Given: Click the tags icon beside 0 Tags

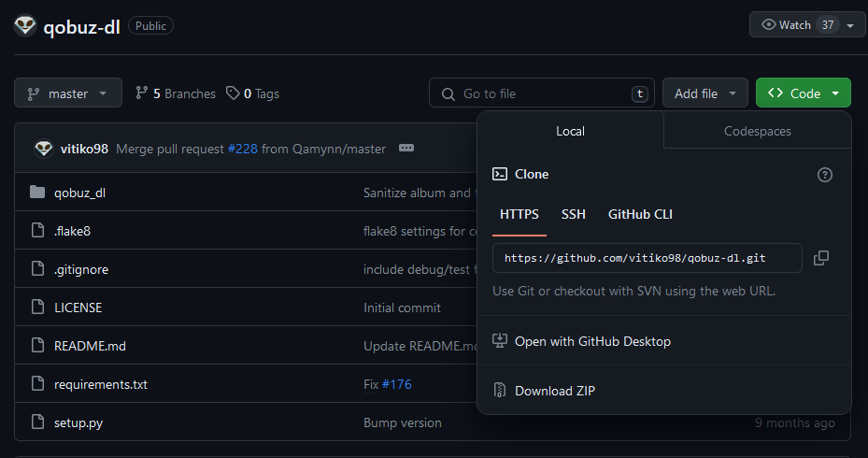Looking at the screenshot, I should (233, 93).
